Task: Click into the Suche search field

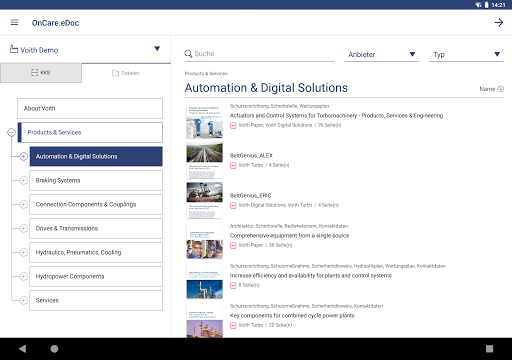Action: [259, 54]
